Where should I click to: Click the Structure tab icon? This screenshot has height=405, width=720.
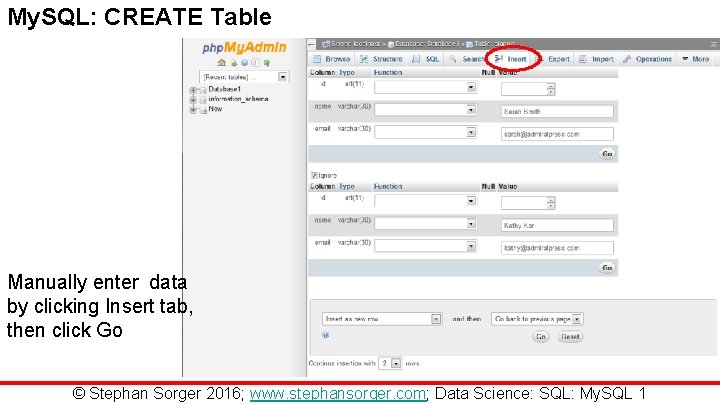364,59
